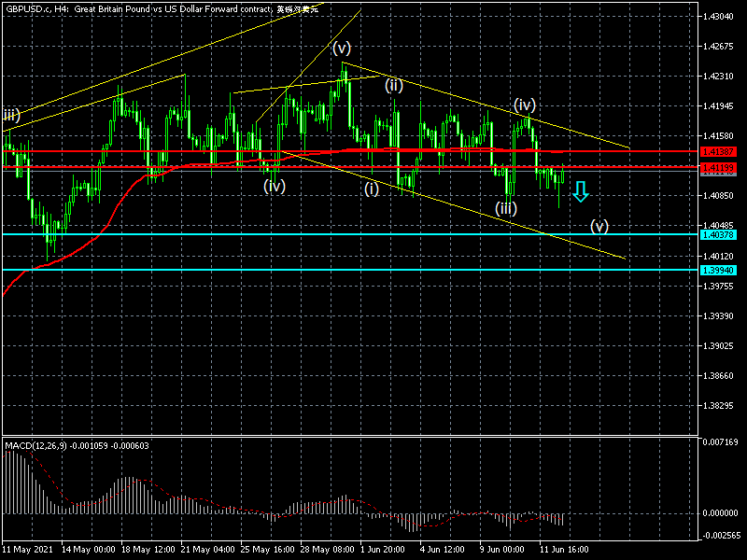The height and width of the screenshot is (560, 747).
Task: Select the wave (ii) label
Action: [x=394, y=85]
